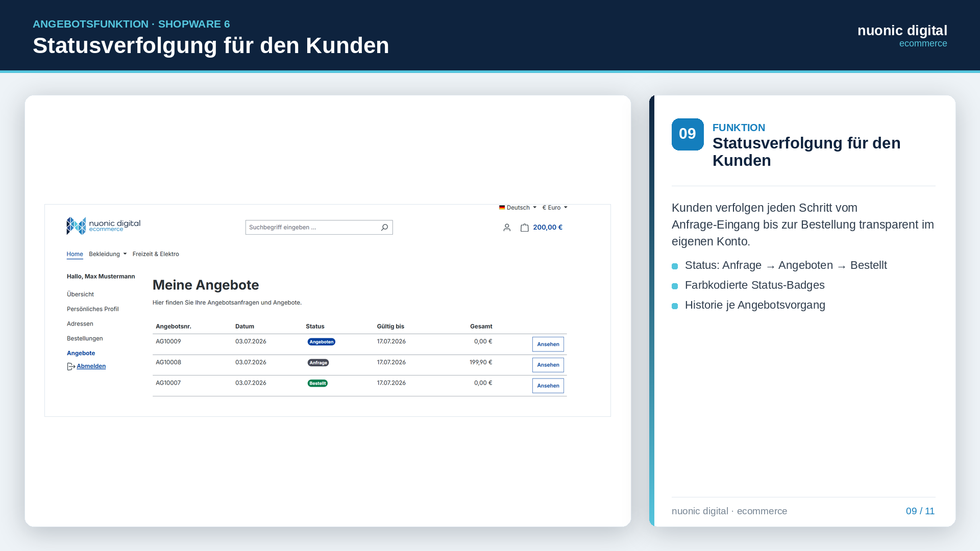Click the 09 / 11 page indicator
Image resolution: width=980 pixels, height=551 pixels.
(x=920, y=511)
